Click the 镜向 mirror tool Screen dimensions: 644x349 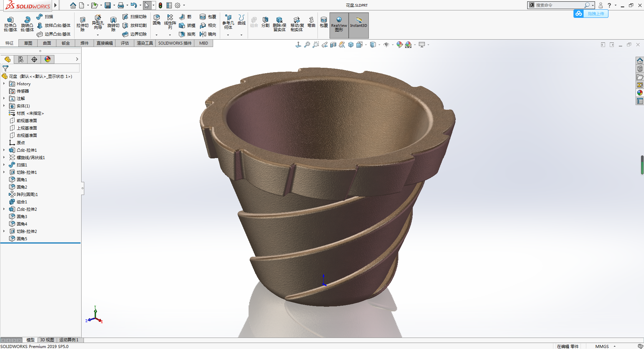208,34
